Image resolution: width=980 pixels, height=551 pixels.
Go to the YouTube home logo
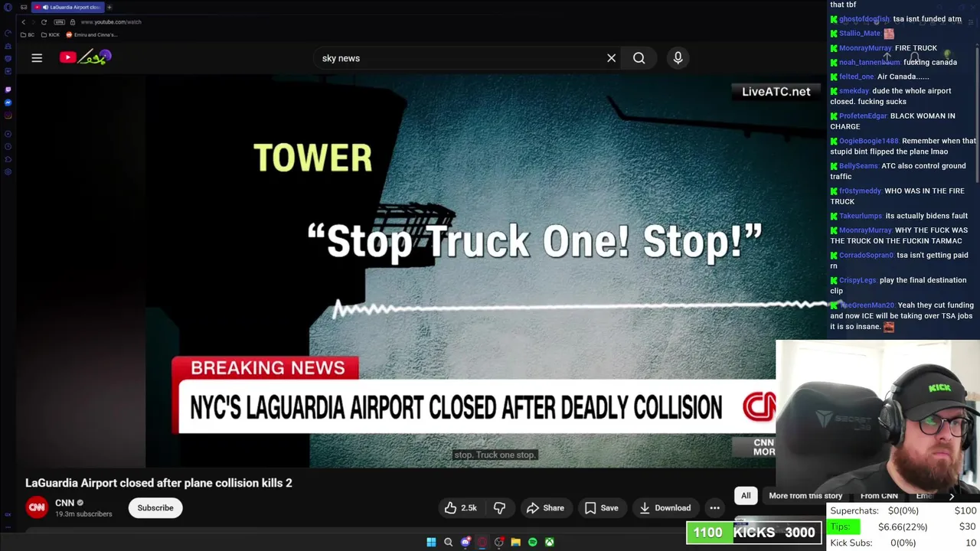pyautogui.click(x=86, y=57)
